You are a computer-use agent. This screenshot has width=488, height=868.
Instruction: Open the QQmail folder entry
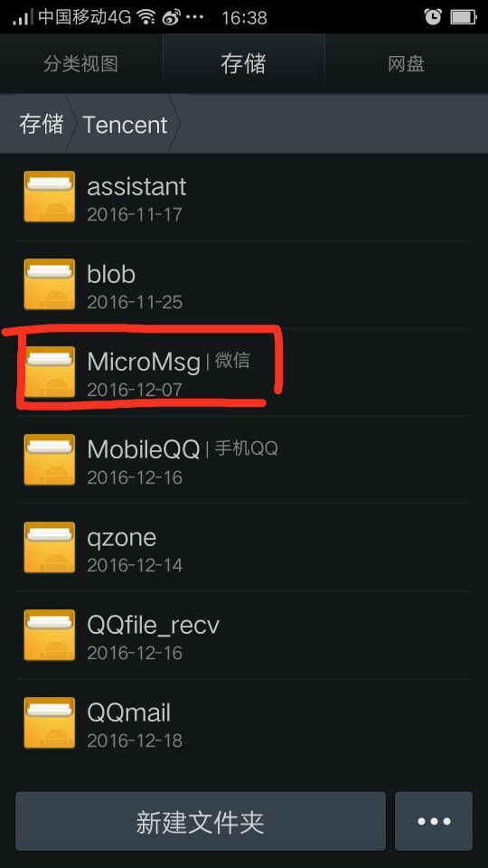[x=244, y=723]
